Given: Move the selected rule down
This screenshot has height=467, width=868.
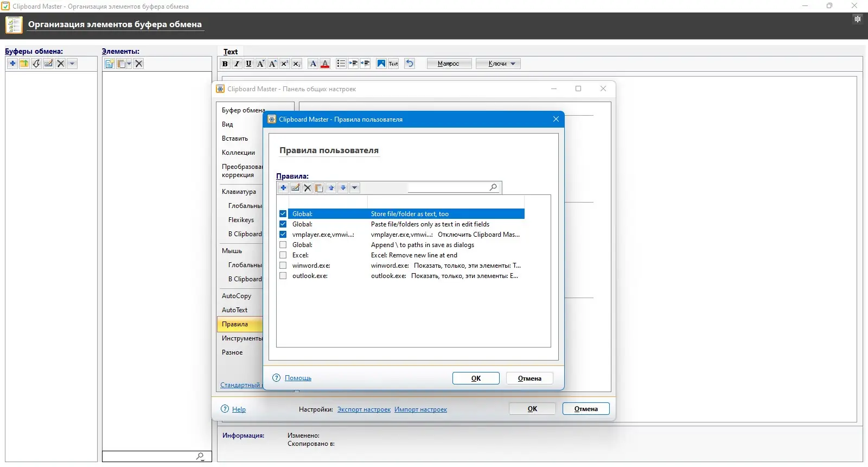Looking at the screenshot, I should 343,188.
